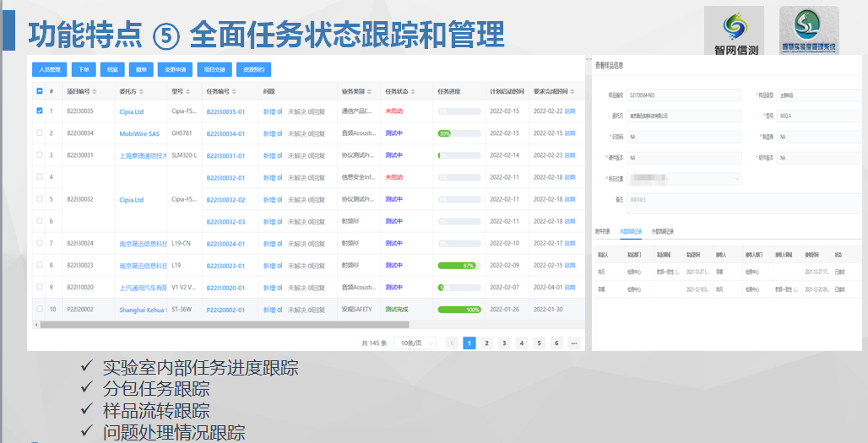The width and height of the screenshot is (868, 443).
Task: Open the 10条/页 page size dropdown
Action: pos(415,343)
